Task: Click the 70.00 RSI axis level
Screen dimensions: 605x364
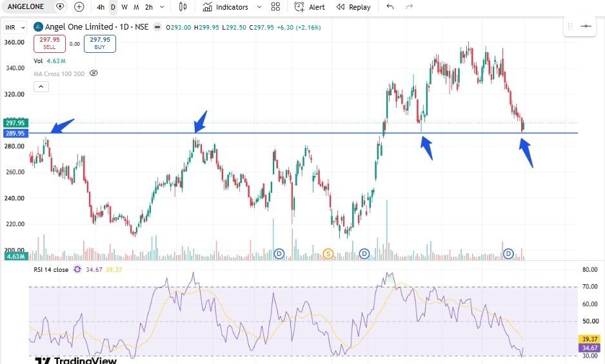Action: click(x=590, y=287)
